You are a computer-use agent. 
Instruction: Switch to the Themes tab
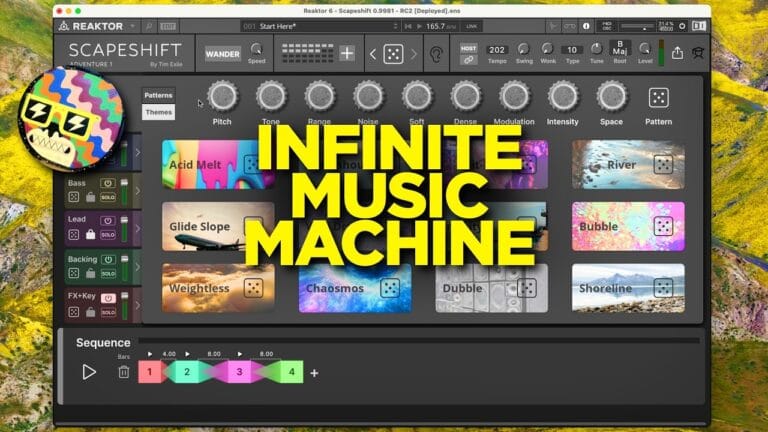pos(158,112)
